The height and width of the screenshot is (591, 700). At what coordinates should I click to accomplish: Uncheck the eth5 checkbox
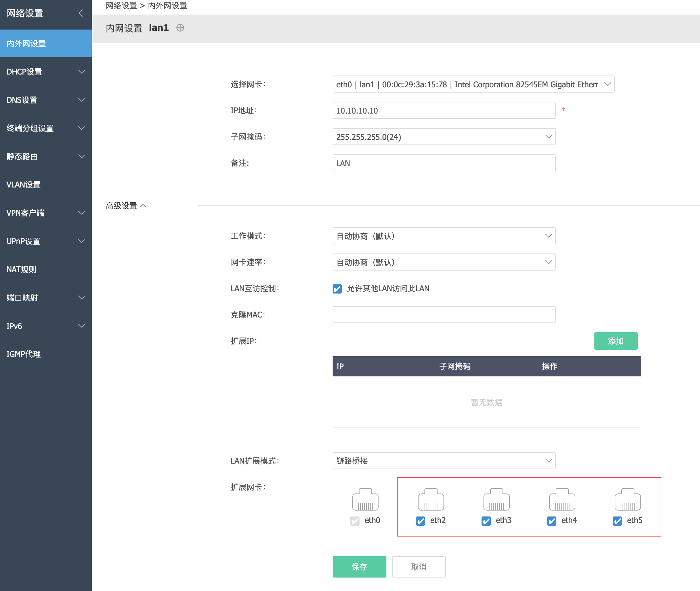[x=617, y=521]
